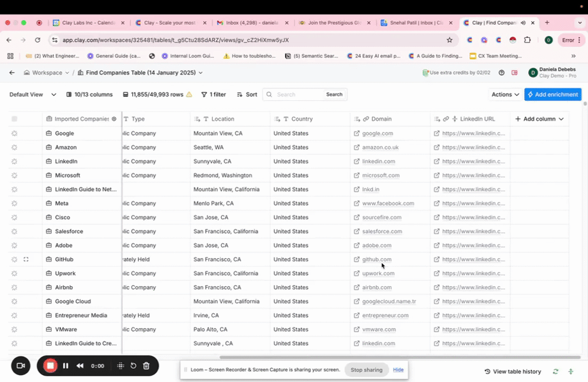Viewport: 588px width, 382px height.
Task: Click the Add enrichment button
Action: tap(553, 95)
